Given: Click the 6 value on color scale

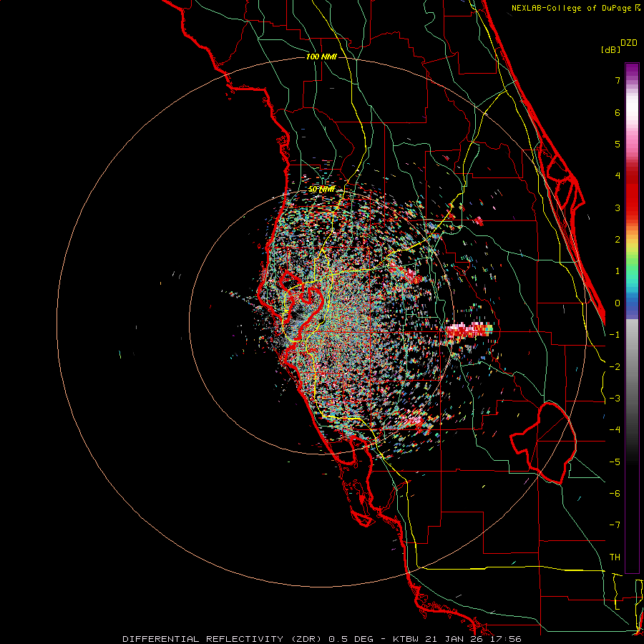Looking at the screenshot, I should [x=618, y=112].
